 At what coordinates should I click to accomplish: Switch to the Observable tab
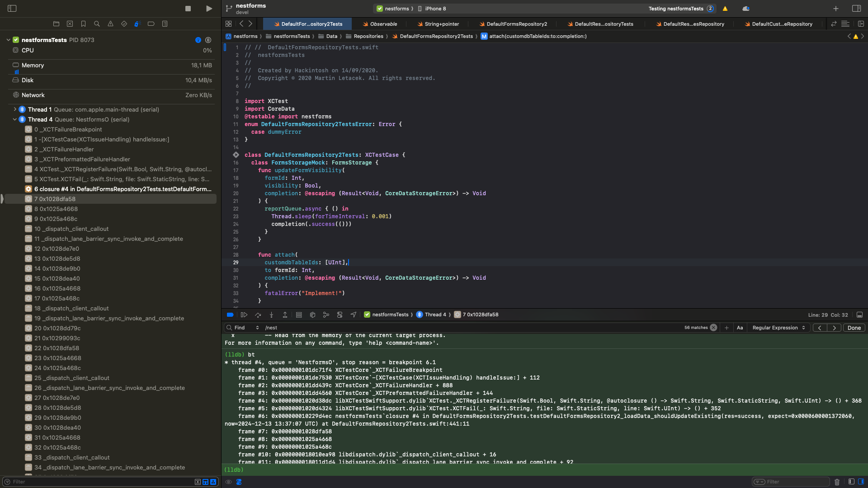(x=380, y=24)
